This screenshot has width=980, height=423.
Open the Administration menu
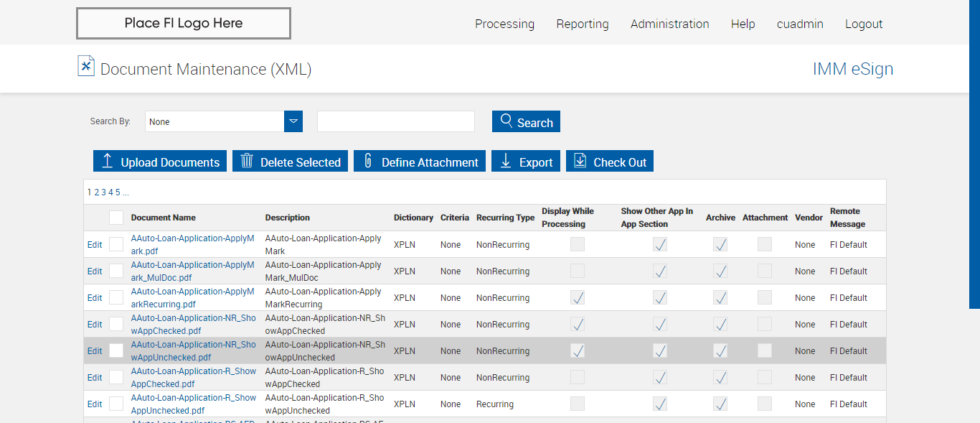tap(669, 24)
